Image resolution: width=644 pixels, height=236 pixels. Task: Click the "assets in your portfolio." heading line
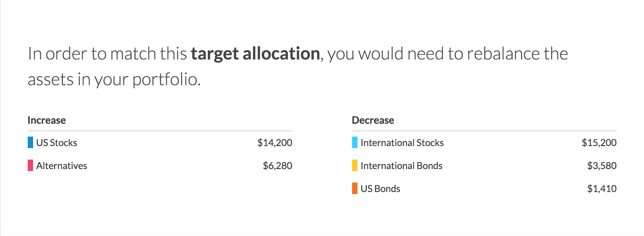[114, 80]
